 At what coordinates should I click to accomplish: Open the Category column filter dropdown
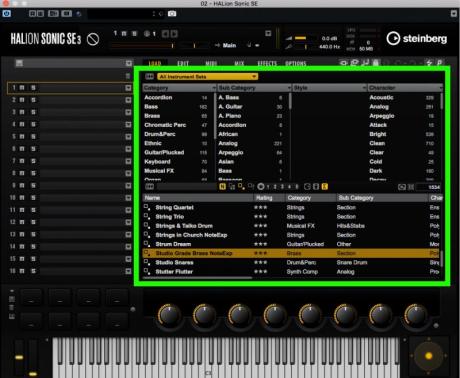pos(214,88)
